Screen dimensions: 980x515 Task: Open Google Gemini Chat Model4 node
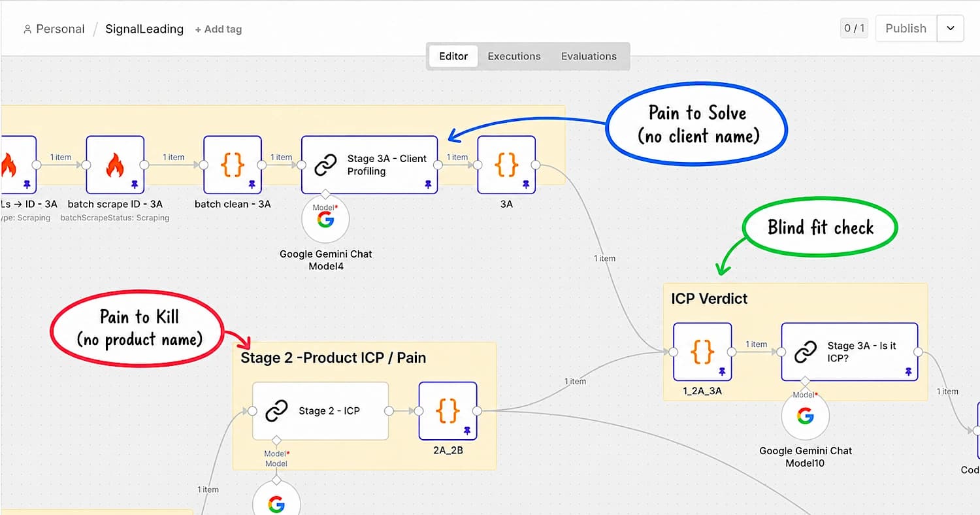click(325, 220)
